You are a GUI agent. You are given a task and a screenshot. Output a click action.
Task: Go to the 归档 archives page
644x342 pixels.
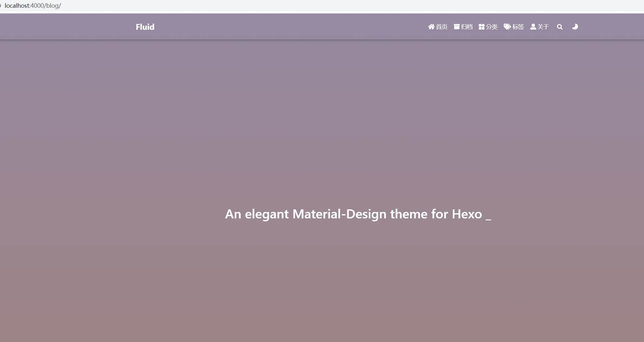point(467,27)
